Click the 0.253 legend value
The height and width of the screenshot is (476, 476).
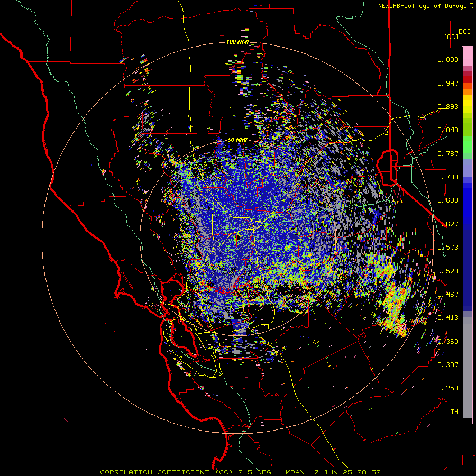click(448, 388)
